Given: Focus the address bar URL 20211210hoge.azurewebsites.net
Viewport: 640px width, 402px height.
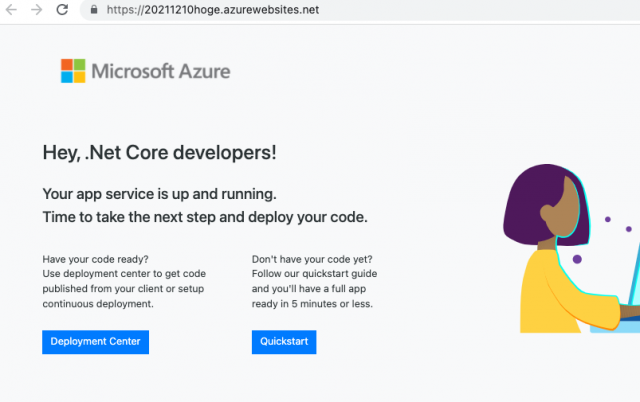Looking at the screenshot, I should click(x=213, y=9).
